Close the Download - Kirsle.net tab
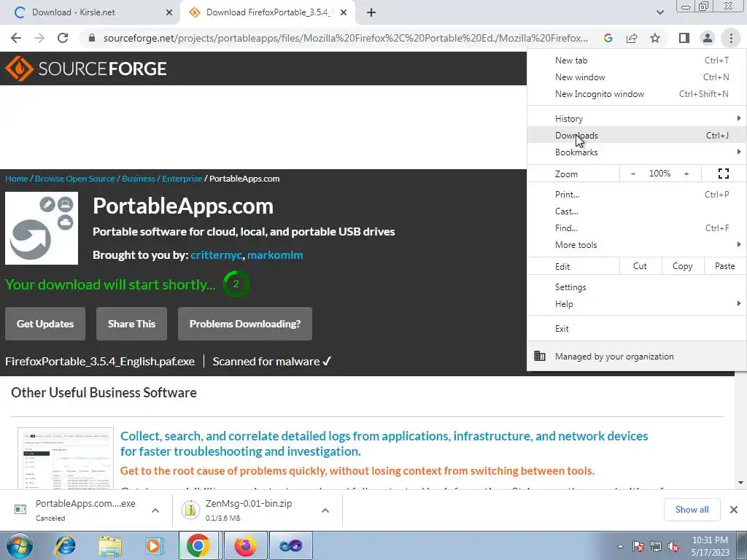747x560 pixels. pyautogui.click(x=169, y=12)
